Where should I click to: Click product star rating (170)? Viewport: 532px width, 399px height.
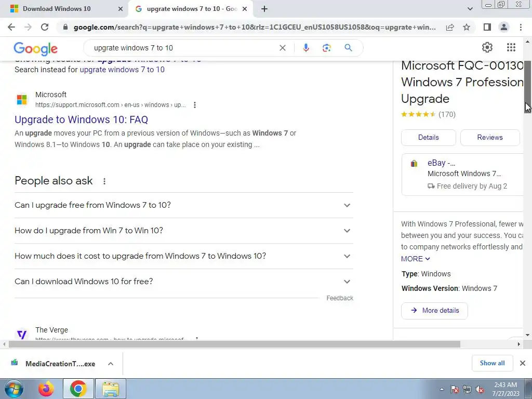click(x=428, y=114)
